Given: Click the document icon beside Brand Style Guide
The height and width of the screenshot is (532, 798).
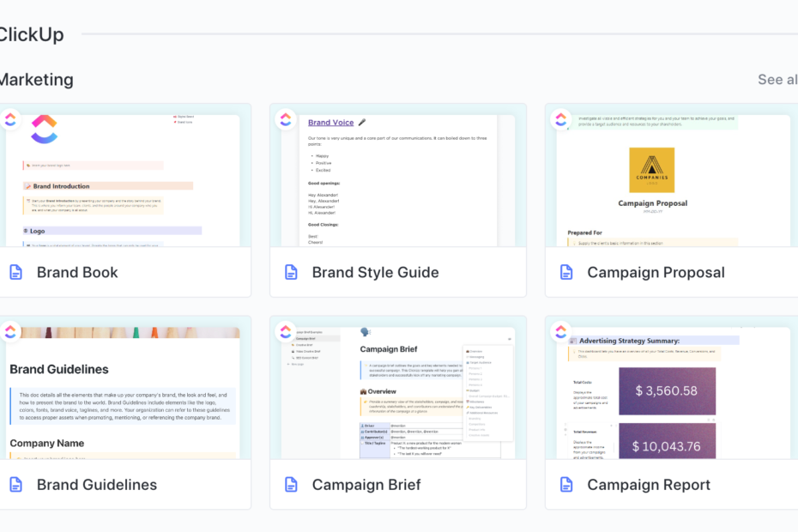Looking at the screenshot, I should tap(291, 272).
